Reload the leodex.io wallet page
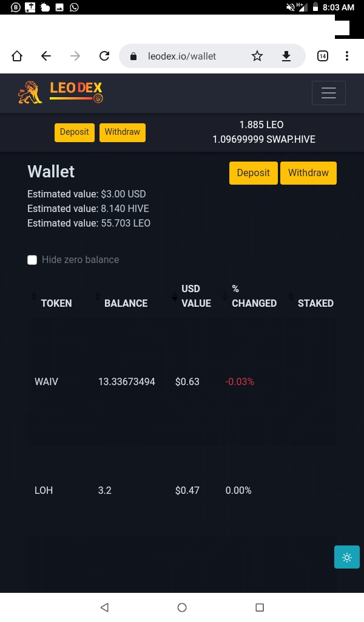Viewport: 364px width, 622px height. pos(104,56)
